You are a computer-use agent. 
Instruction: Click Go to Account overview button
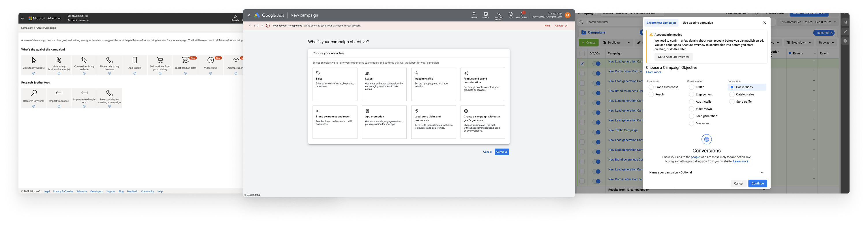pos(673,57)
